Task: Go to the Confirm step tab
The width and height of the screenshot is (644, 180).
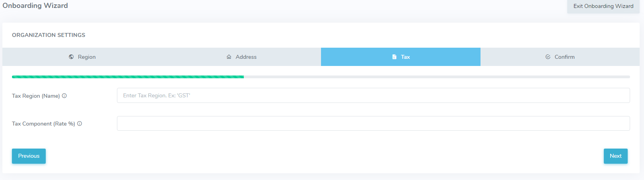Action: coord(560,57)
